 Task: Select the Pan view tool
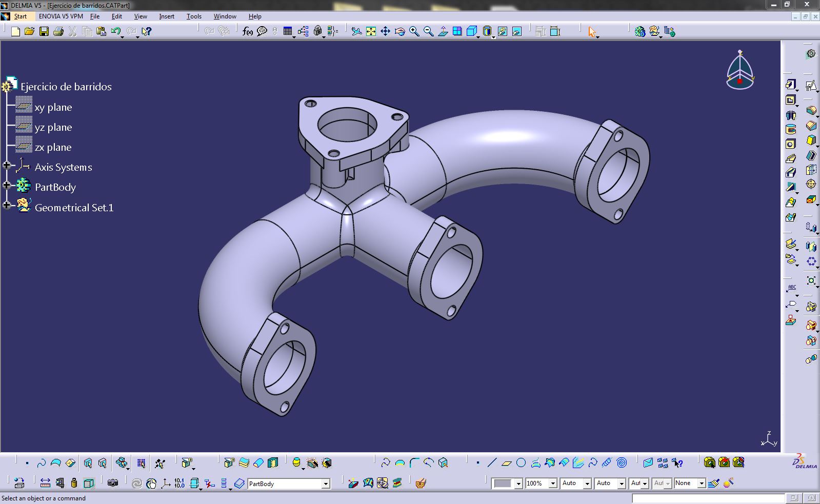pyautogui.click(x=385, y=31)
